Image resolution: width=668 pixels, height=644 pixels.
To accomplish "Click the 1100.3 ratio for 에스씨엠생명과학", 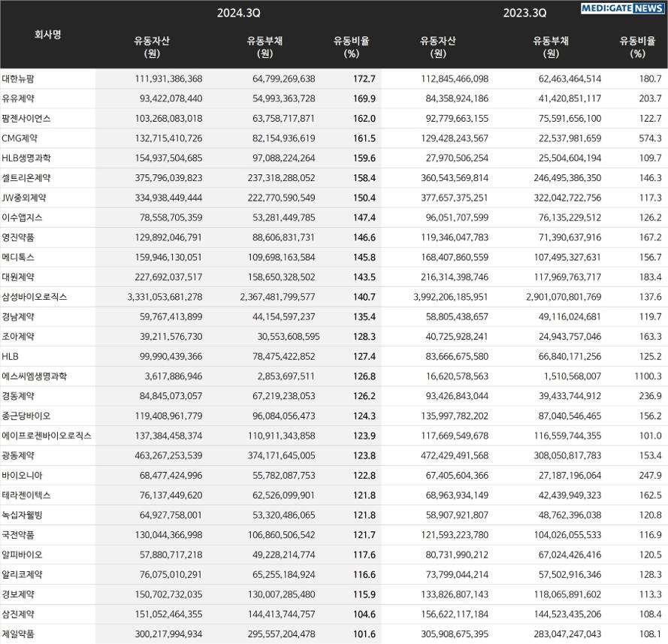I will 648,376.
